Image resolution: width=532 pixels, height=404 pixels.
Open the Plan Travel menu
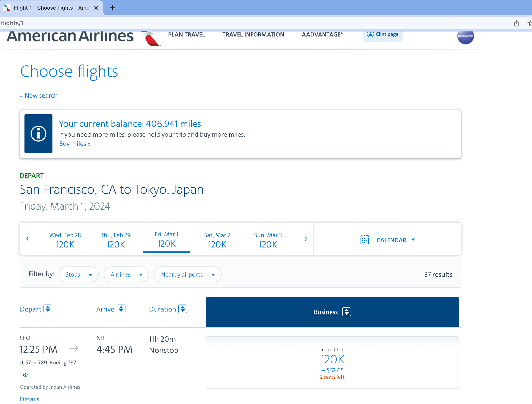point(186,35)
